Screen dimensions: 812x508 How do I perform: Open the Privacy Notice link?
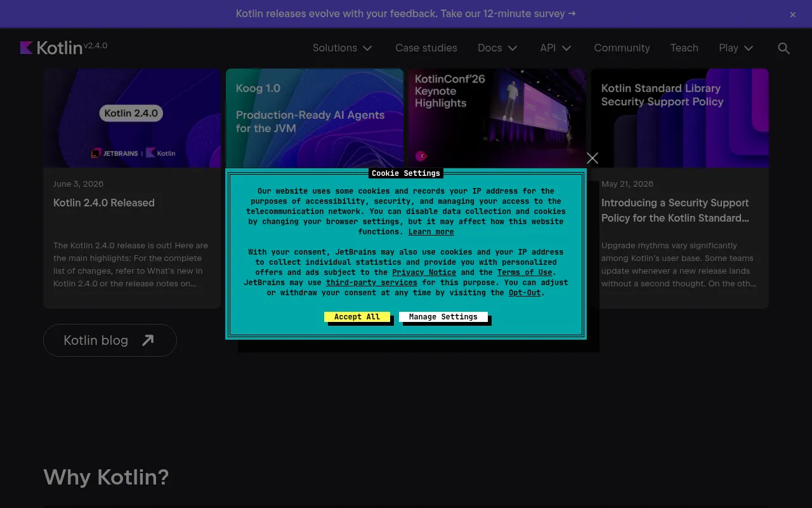pyautogui.click(x=424, y=272)
